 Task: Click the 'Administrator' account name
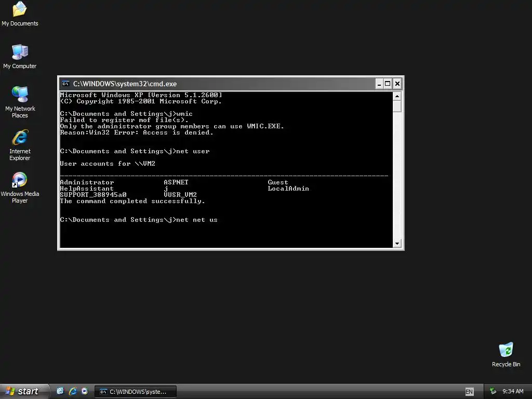(87, 182)
